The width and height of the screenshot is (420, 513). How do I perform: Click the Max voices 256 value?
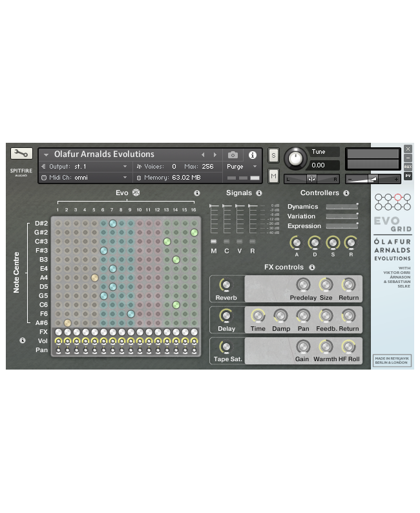(x=207, y=167)
